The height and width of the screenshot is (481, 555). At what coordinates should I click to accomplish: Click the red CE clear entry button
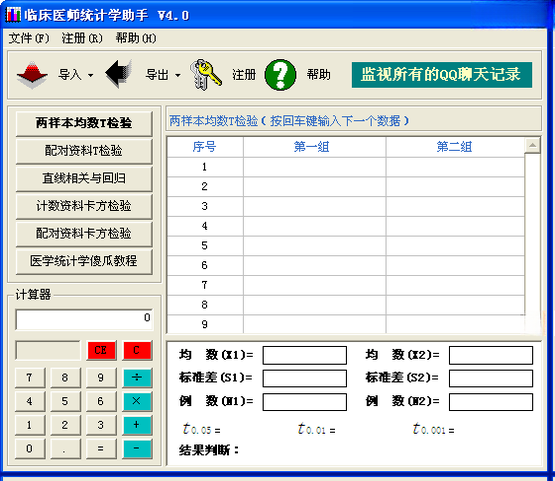click(x=101, y=350)
